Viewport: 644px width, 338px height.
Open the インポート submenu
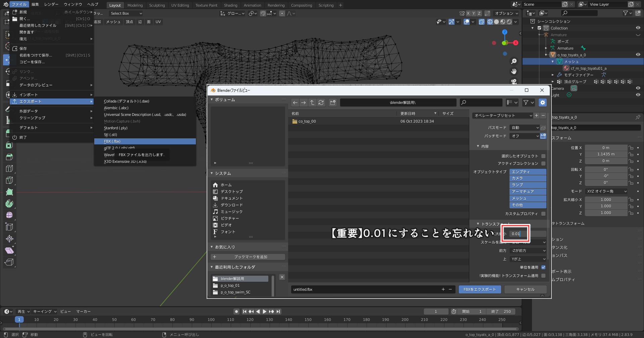click(52, 95)
